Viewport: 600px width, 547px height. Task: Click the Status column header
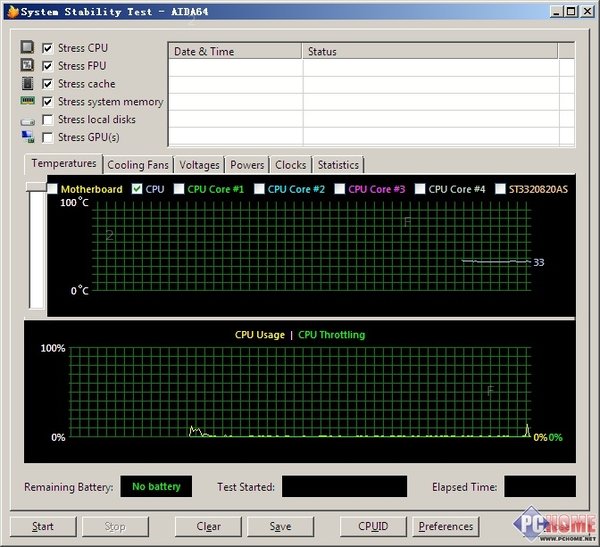[430, 51]
